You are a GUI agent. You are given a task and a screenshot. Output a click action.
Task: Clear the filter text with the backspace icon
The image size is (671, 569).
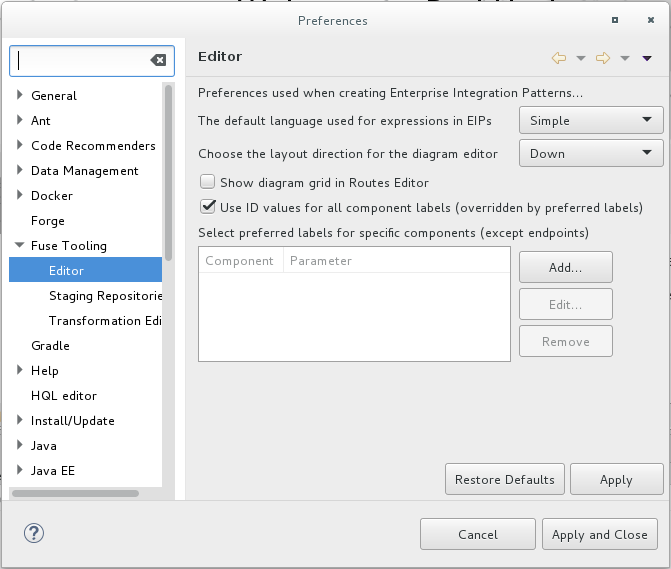pos(158,60)
